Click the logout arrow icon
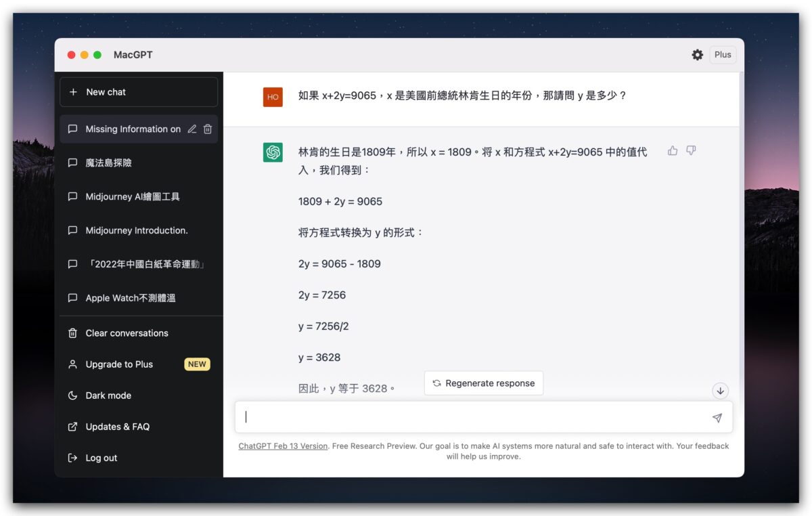Image resolution: width=812 pixels, height=516 pixels. pyautogui.click(x=72, y=458)
